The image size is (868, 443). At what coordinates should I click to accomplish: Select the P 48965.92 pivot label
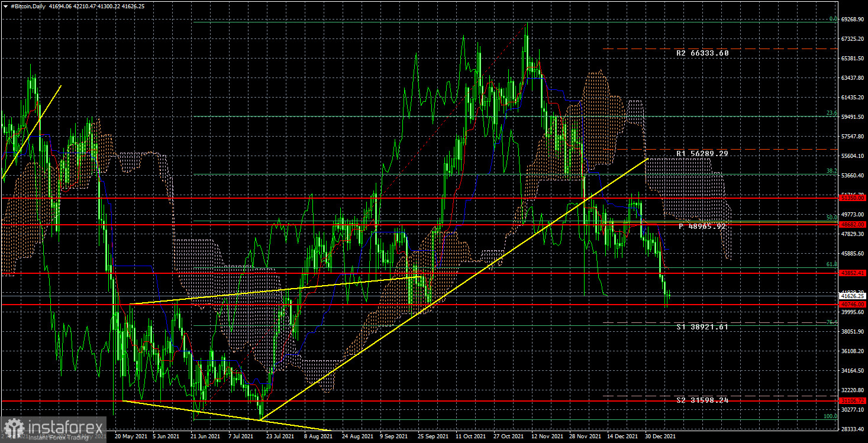coord(702,227)
